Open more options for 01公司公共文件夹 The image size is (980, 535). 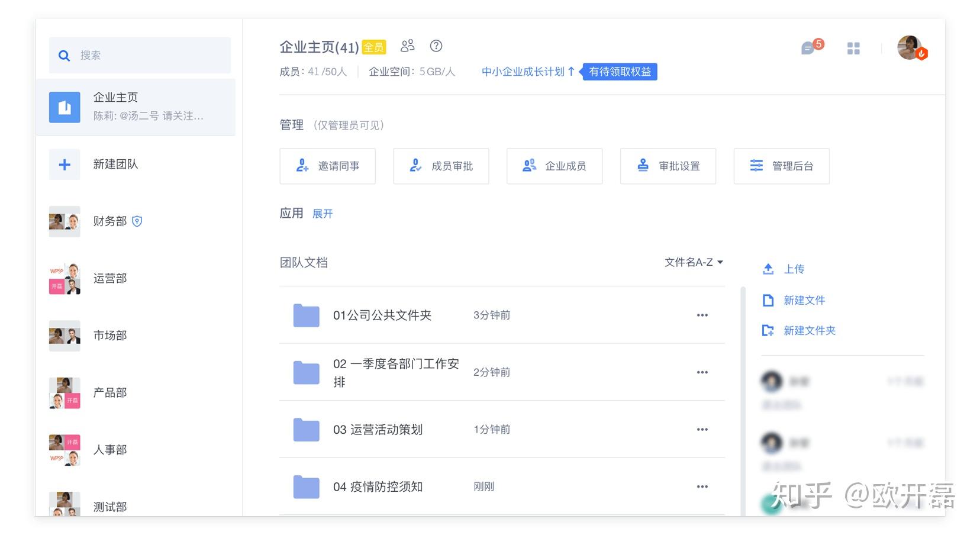pyautogui.click(x=702, y=315)
